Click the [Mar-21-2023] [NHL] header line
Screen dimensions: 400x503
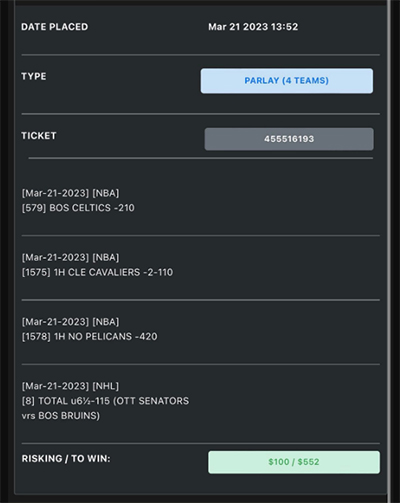click(70, 386)
